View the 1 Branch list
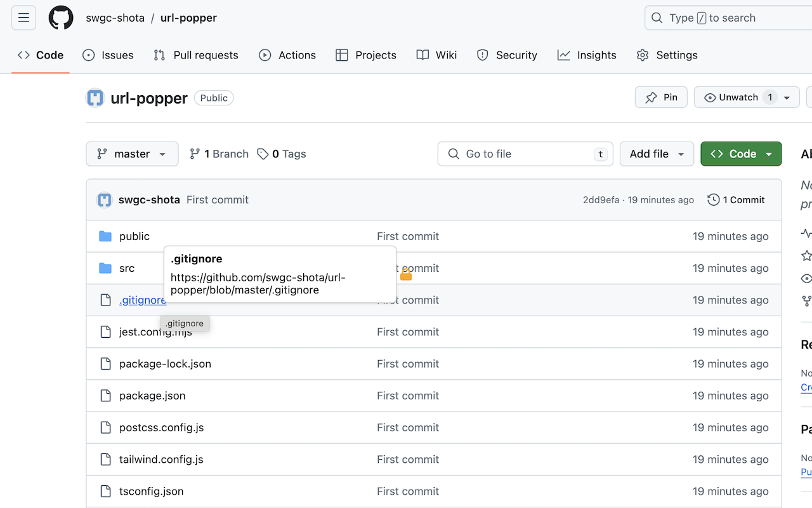The width and height of the screenshot is (812, 508). 219,154
